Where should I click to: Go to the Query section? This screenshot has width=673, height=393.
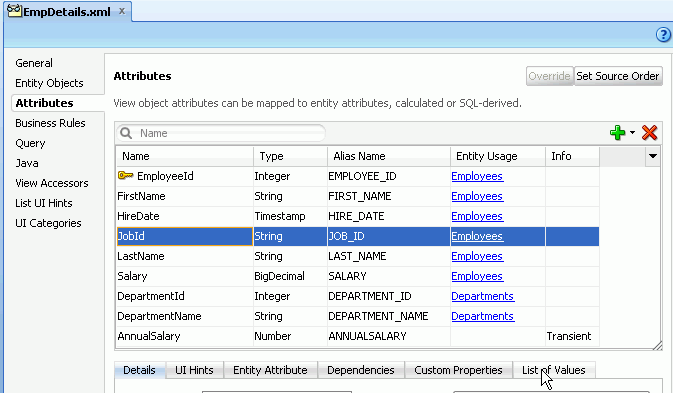click(30, 143)
